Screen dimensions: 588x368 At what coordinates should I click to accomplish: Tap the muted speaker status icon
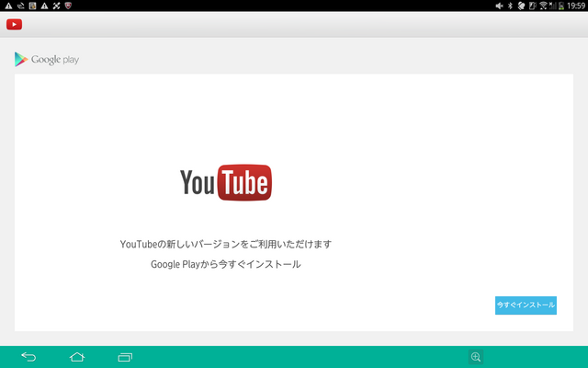(x=499, y=6)
